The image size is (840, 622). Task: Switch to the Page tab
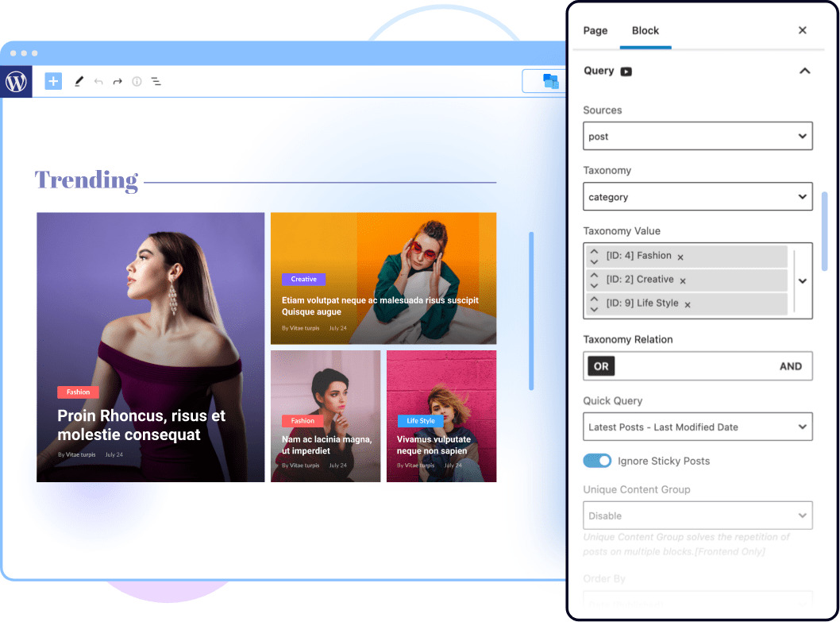(x=595, y=30)
